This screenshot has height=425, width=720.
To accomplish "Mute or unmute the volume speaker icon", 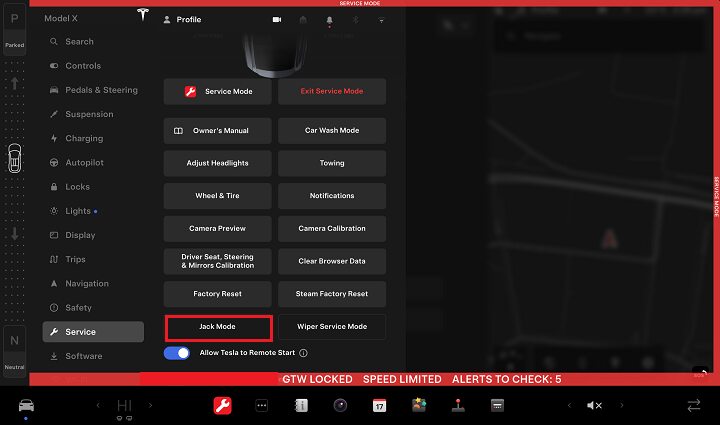I will pyautogui.click(x=594, y=405).
